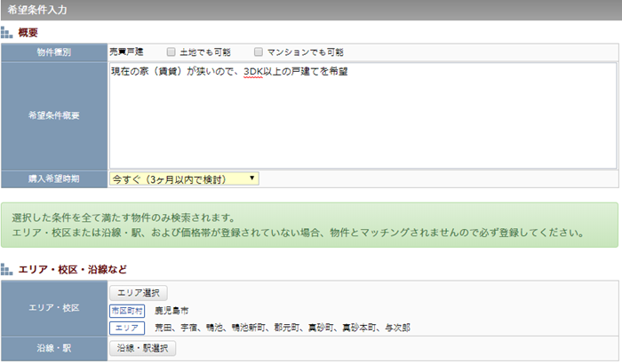Click the area list starting with 荒田

[x=282, y=328]
